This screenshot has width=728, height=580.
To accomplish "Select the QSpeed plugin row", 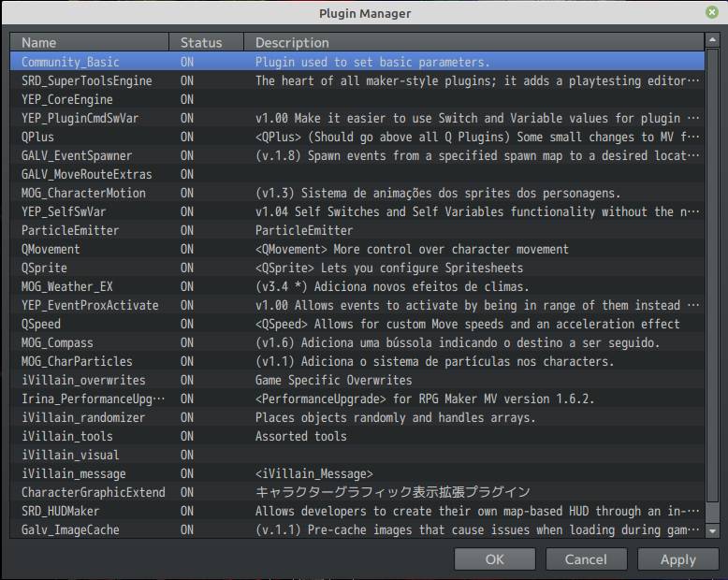I will [357, 324].
